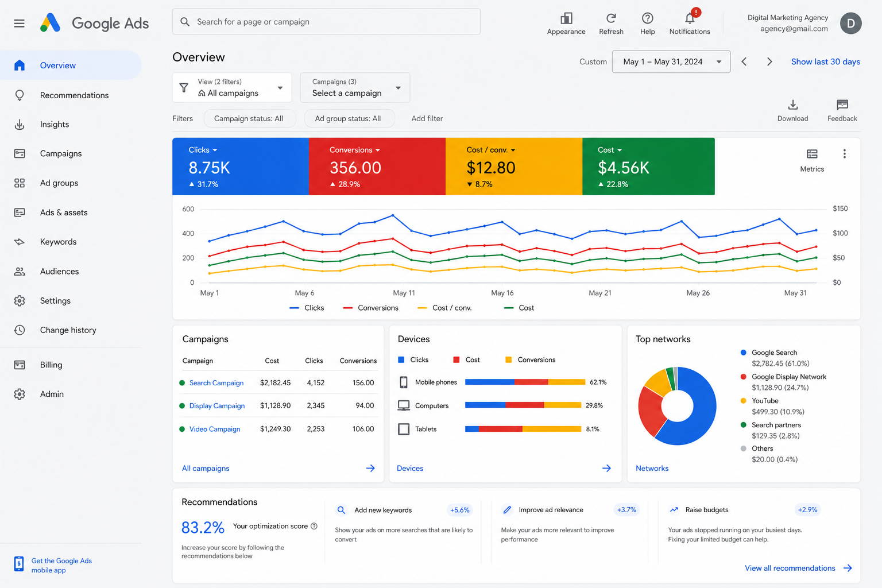Go to previous date range
The width and height of the screenshot is (882, 588).
click(x=744, y=61)
